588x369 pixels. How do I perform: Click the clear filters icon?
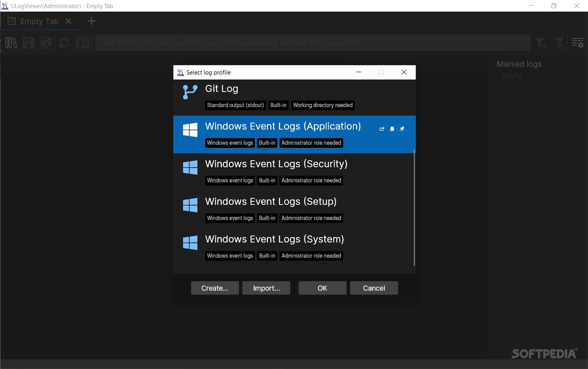[x=559, y=43]
